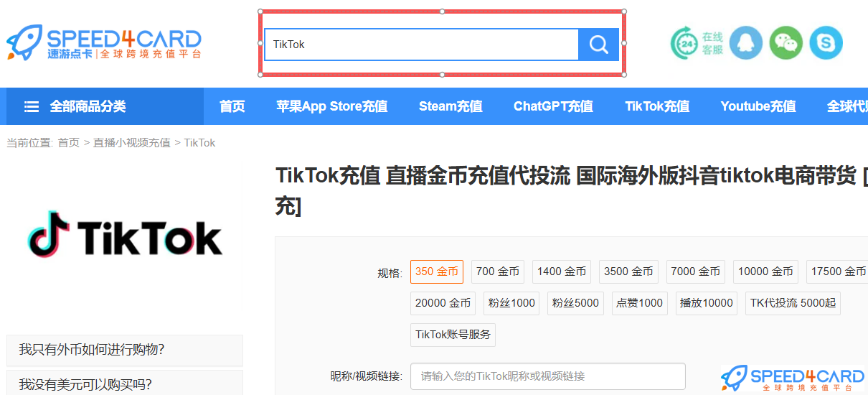The height and width of the screenshot is (395, 868).
Task: Open the Skype contact icon
Action: [x=826, y=43]
